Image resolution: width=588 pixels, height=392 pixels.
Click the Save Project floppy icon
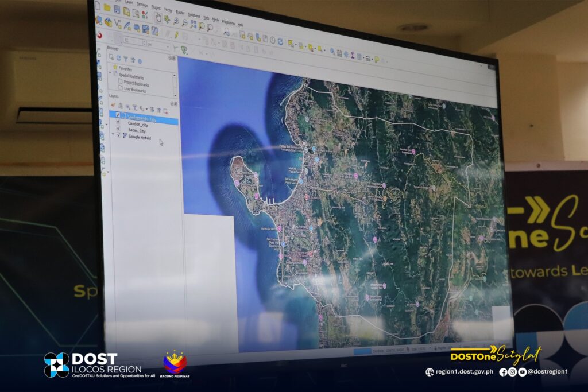[x=117, y=10]
